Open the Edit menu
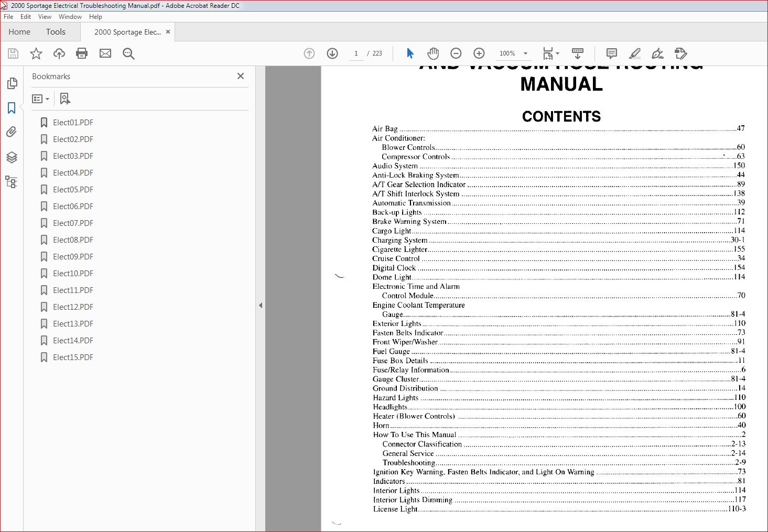 pos(26,17)
